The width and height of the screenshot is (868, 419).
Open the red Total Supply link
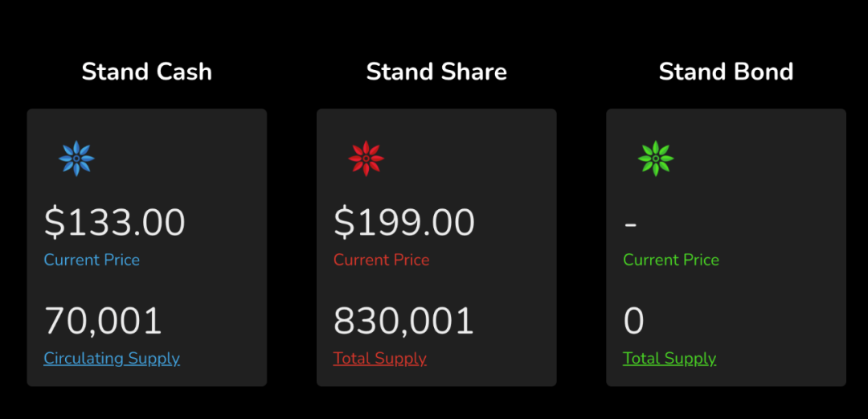379,359
